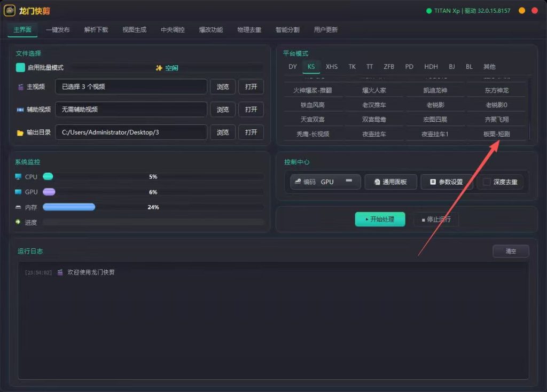The width and height of the screenshot is (547, 392).
Task: Clear the log with 清空
Action: click(x=511, y=251)
